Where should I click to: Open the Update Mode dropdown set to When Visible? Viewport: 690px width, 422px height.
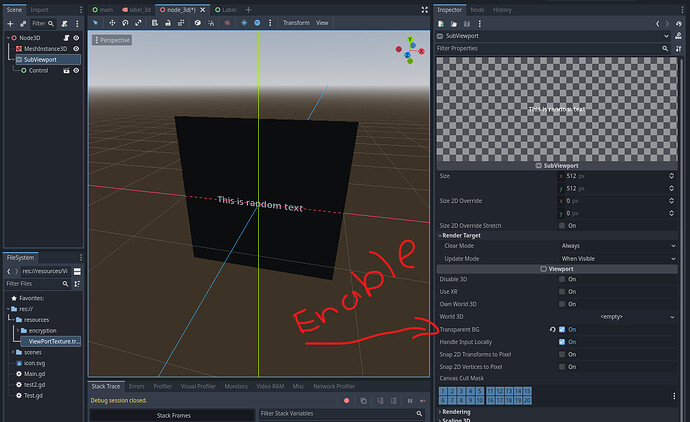coord(613,258)
